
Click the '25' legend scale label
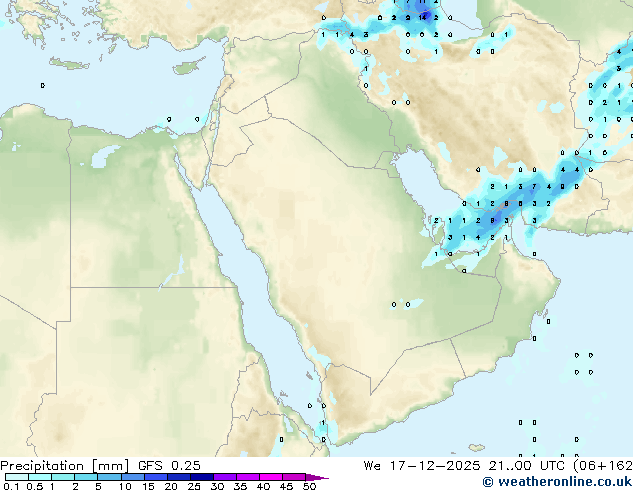194,486
